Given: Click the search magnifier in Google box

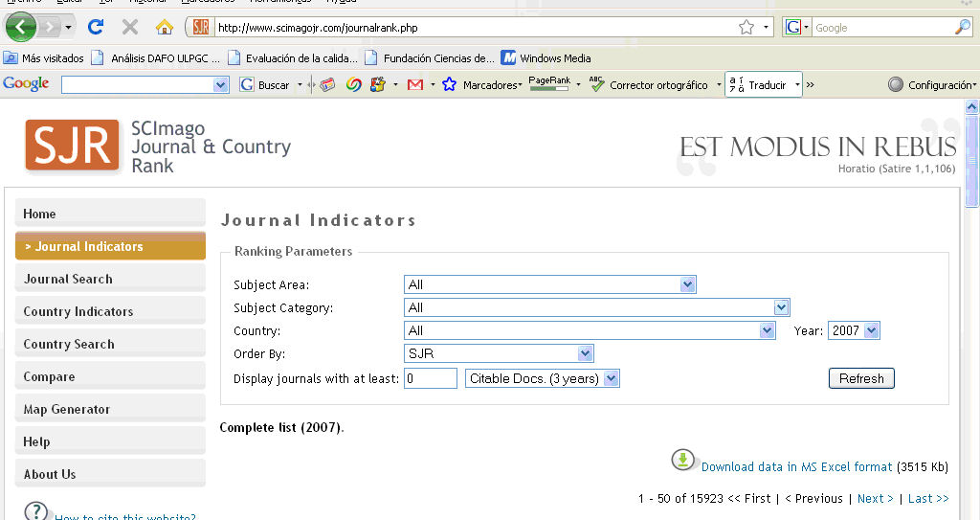Looking at the screenshot, I should (963, 27).
